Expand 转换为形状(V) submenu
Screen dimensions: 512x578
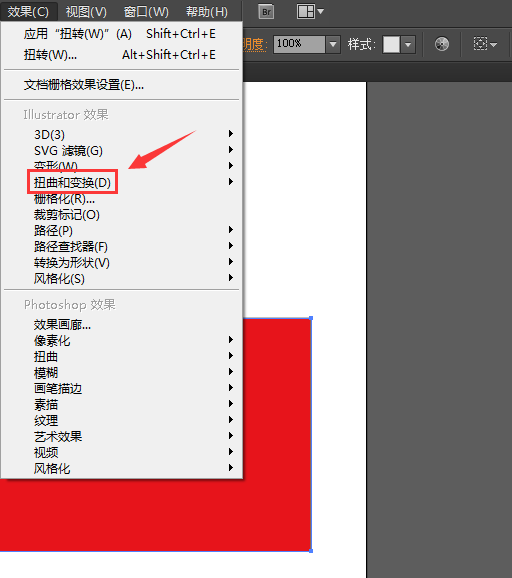(122, 262)
